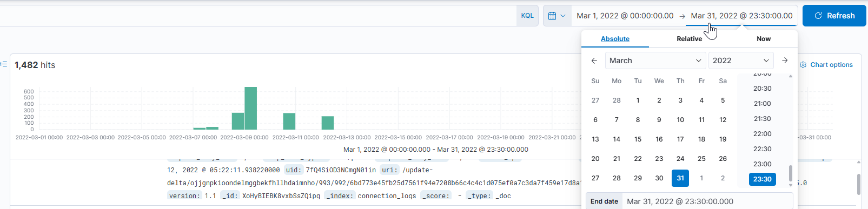Pick March 6 in the calendar
This screenshot has width=868, height=209.
595,120
